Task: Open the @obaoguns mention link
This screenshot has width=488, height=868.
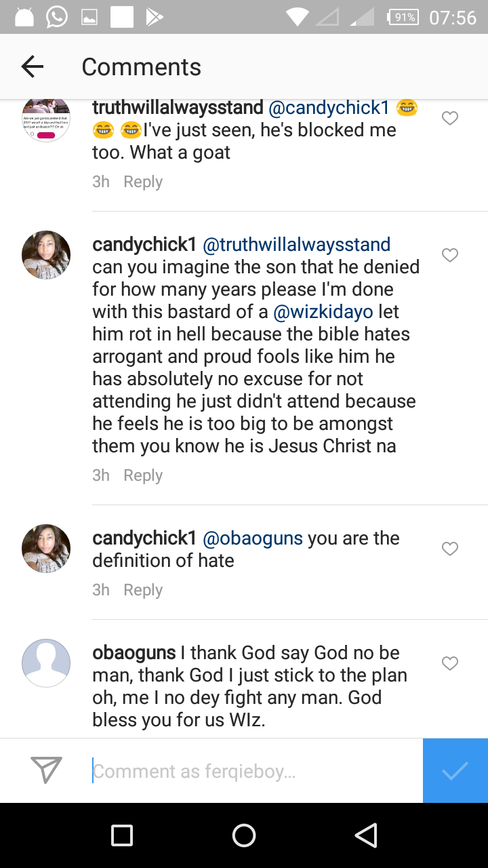Action: [253, 538]
